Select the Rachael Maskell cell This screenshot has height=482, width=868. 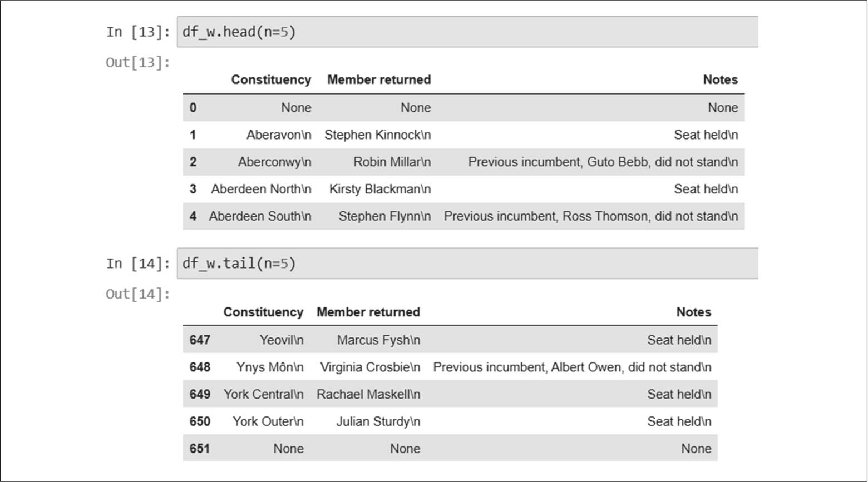(x=368, y=395)
